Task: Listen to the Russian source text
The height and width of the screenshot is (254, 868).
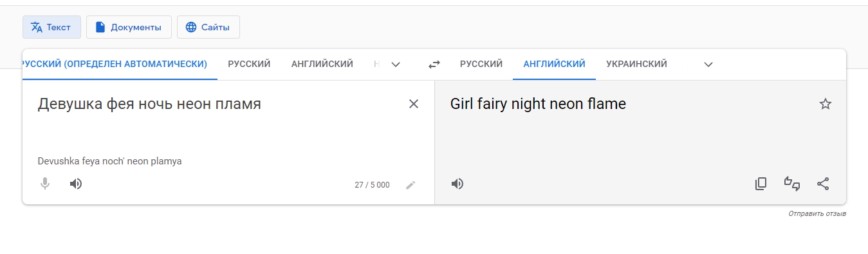Action: [x=76, y=184]
